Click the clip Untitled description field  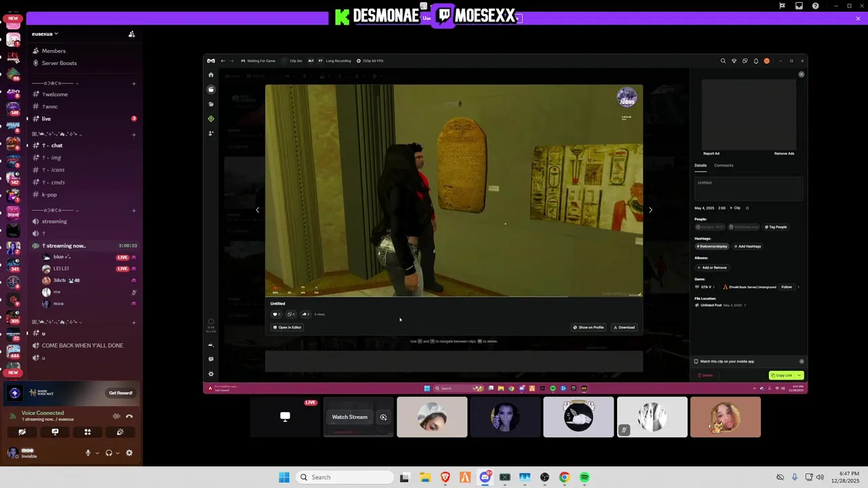pyautogui.click(x=749, y=189)
